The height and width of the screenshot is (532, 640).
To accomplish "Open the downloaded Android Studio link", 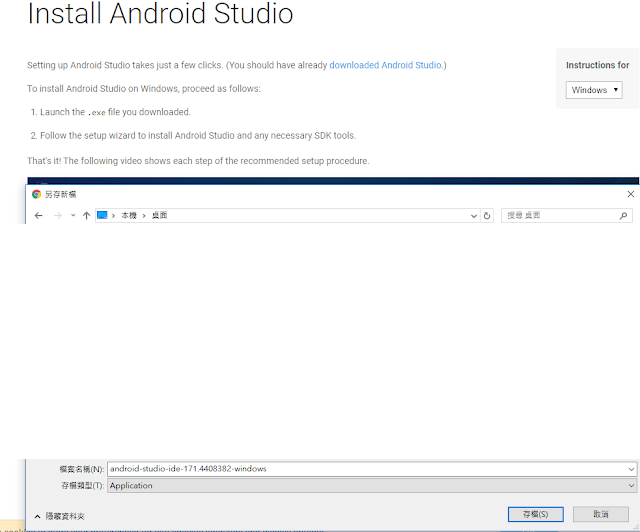I will tap(385, 65).
